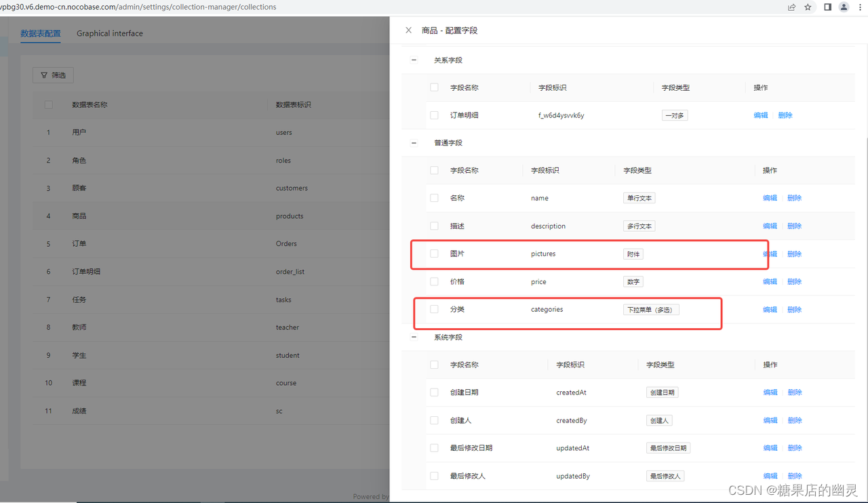Check the 订单明细 field checkbox
Screen dimensions: 868x503
pos(434,115)
